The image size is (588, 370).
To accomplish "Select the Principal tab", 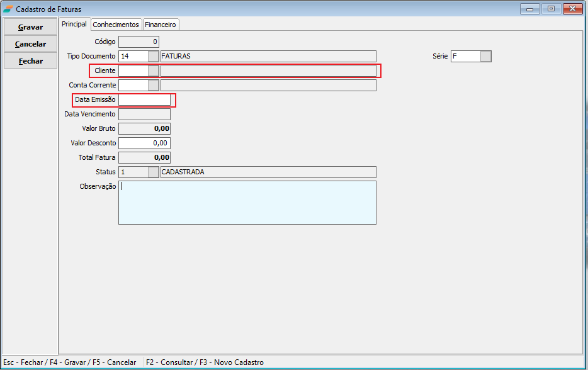I will point(74,24).
